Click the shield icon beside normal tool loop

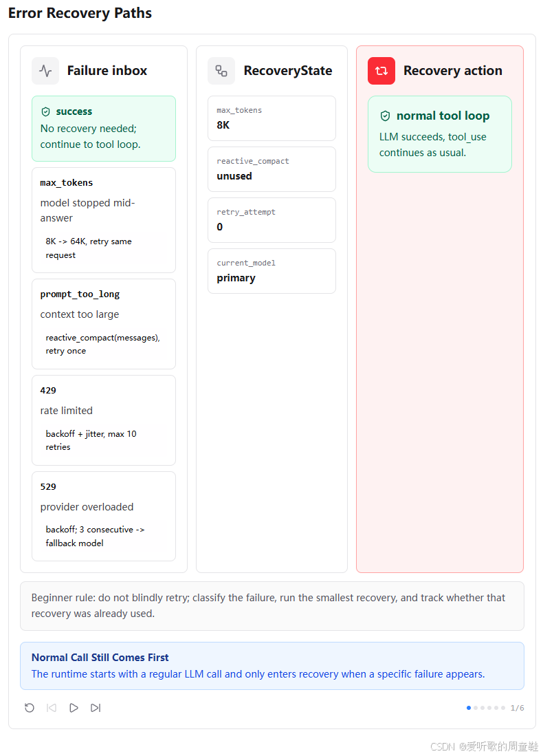[x=385, y=116]
